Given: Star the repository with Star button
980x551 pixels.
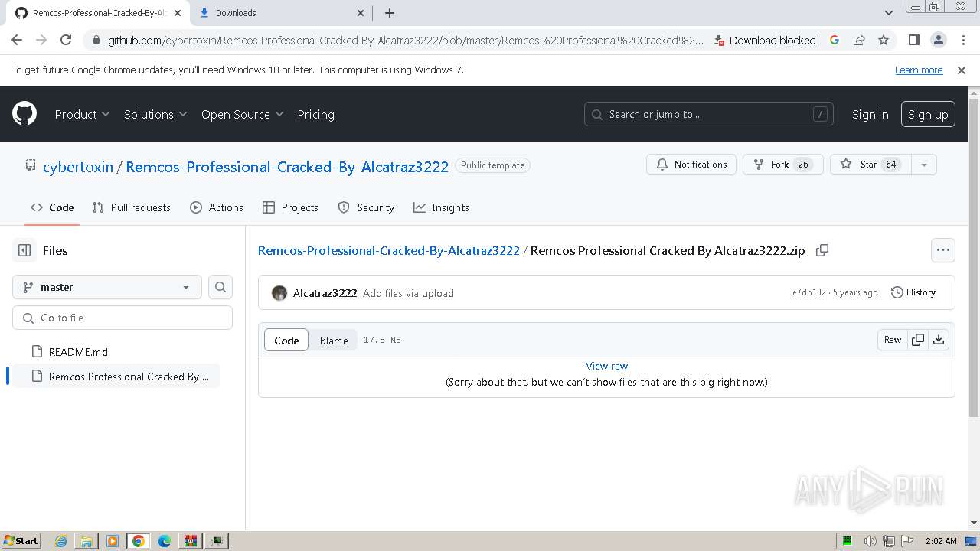Looking at the screenshot, I should click(x=871, y=165).
